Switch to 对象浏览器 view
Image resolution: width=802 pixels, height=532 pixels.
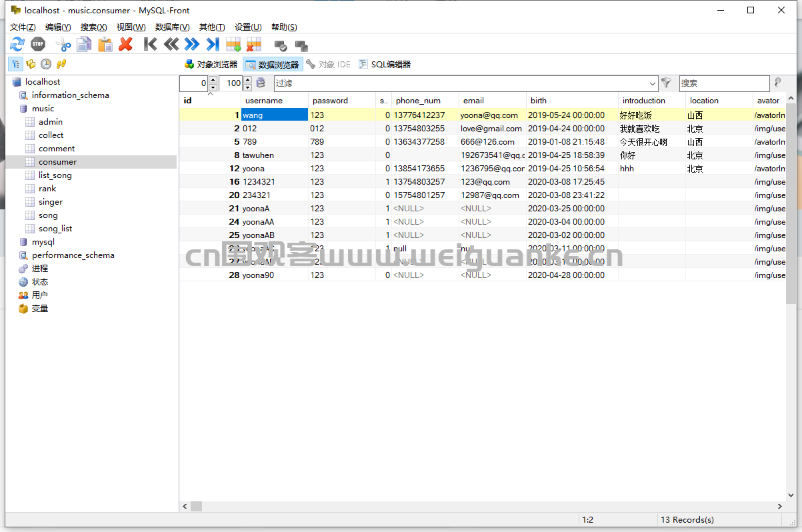(x=211, y=64)
